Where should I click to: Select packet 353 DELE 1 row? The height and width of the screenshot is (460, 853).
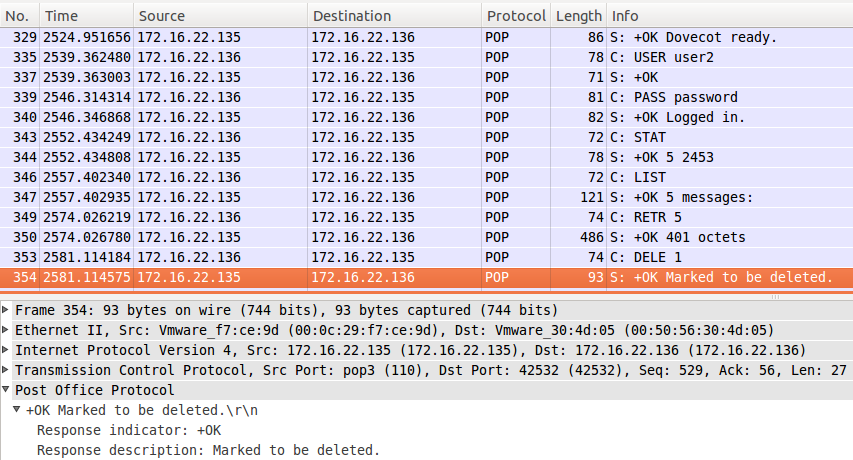[426, 257]
